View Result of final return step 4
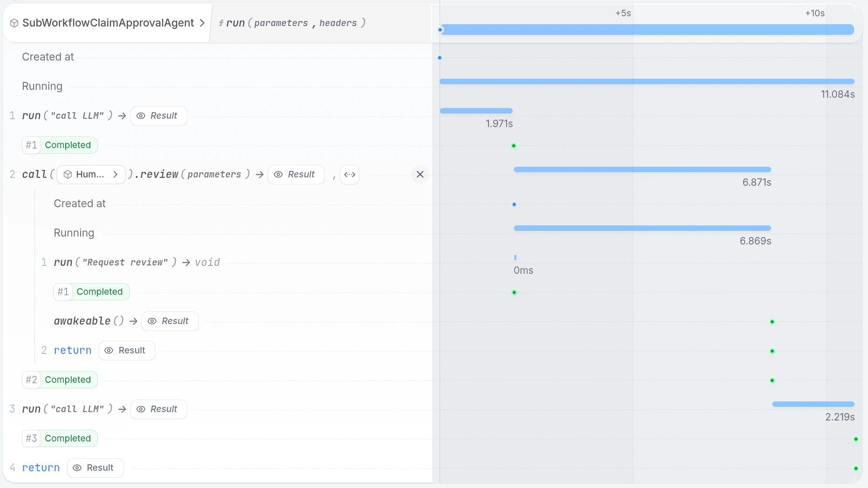This screenshot has width=868, height=488. click(95, 468)
